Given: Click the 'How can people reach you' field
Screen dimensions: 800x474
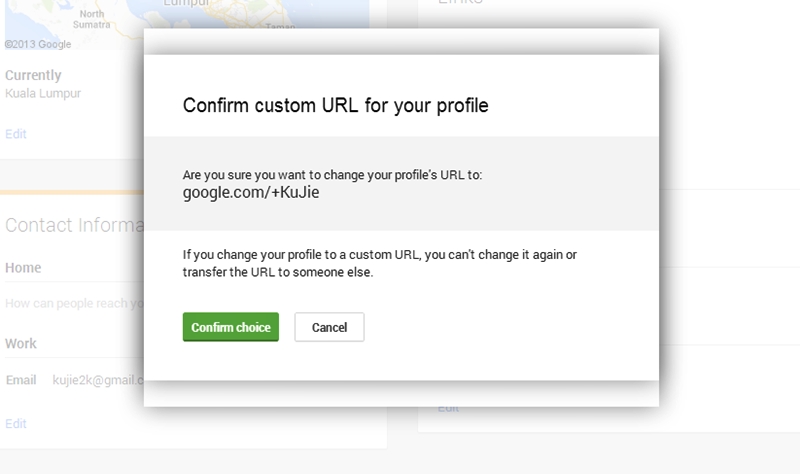Looking at the screenshot, I should [74, 303].
